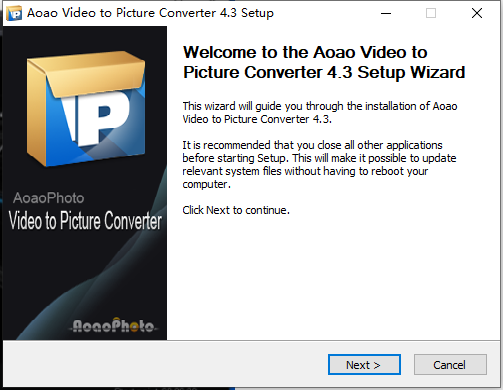Click the grayed-out maximize button
Image resolution: width=503 pixels, height=390 pixels.
(x=431, y=13)
